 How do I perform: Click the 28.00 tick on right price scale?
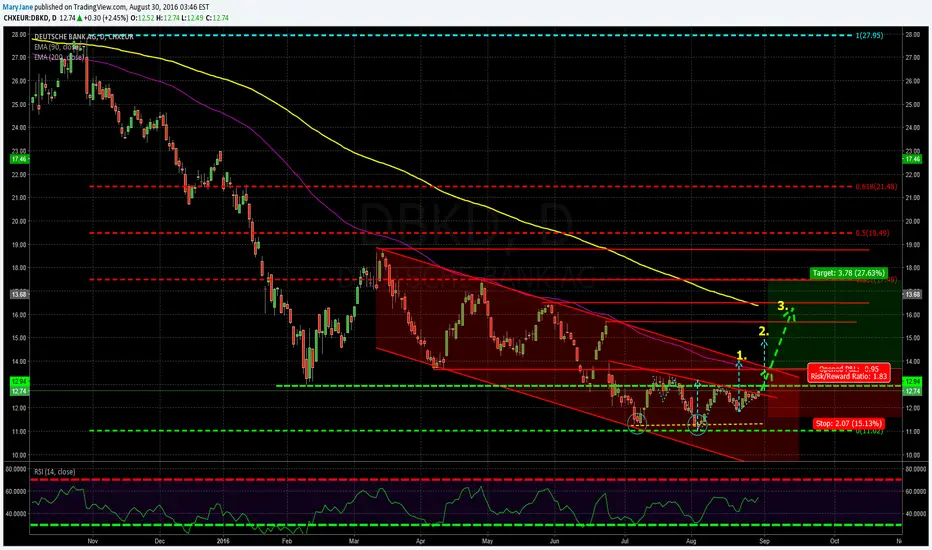(912, 34)
